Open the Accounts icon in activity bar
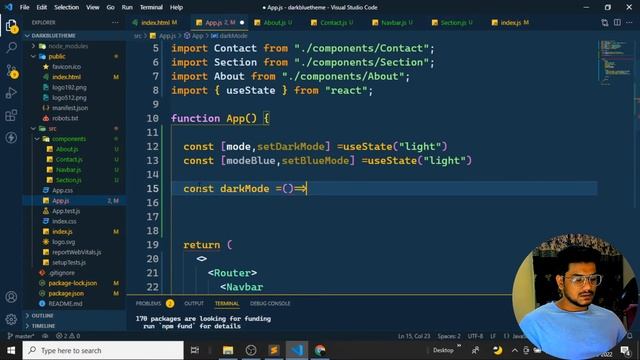Viewport: 640px width, 360px height. click(11, 297)
